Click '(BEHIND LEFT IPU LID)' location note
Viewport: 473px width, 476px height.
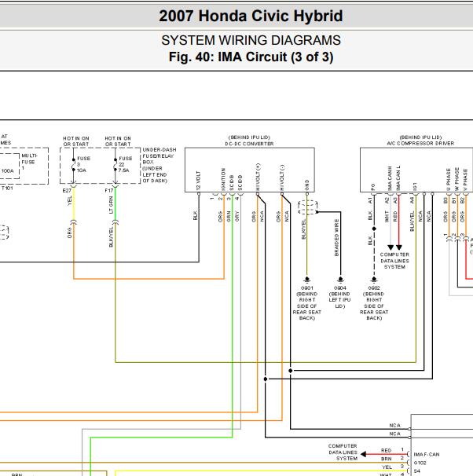(339, 300)
